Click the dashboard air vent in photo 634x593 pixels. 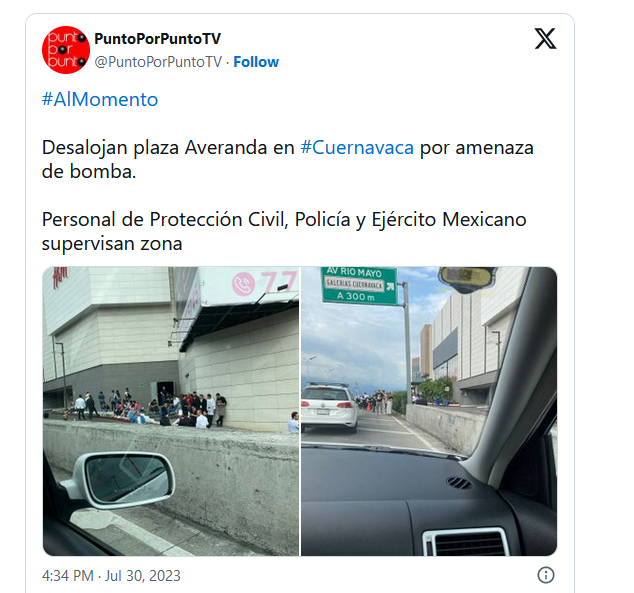pyautogui.click(x=466, y=542)
